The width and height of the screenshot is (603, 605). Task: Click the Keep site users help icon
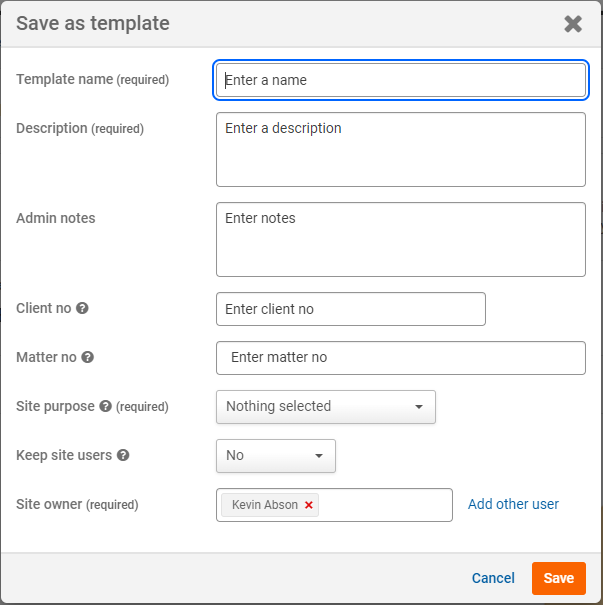pyautogui.click(x=123, y=455)
